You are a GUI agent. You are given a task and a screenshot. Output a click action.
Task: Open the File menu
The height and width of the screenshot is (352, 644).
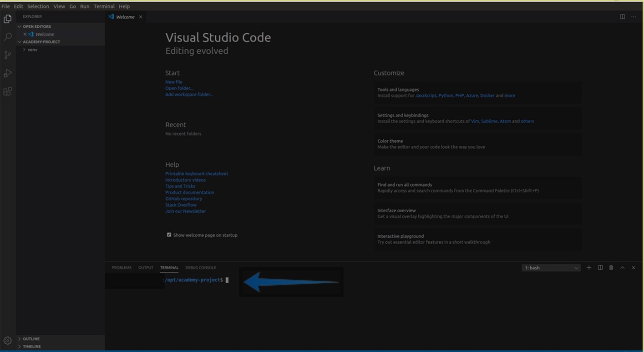[x=5, y=6]
